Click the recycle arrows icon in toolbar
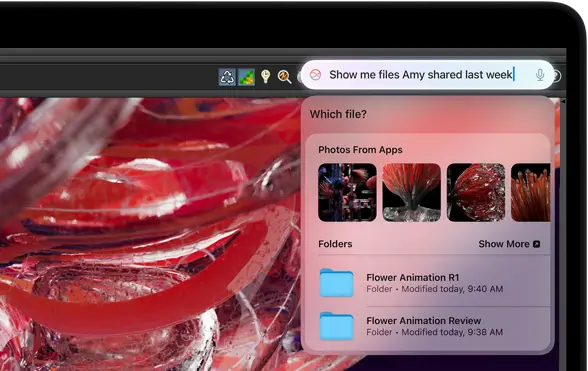This screenshot has height=371, width=588. [227, 77]
